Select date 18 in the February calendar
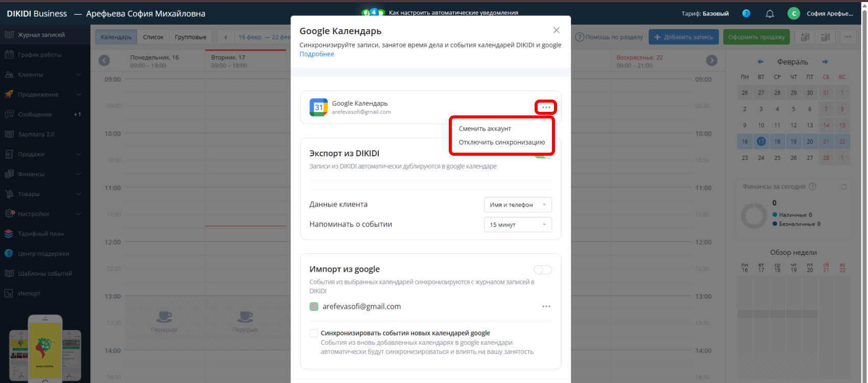868x383 pixels. [777, 141]
